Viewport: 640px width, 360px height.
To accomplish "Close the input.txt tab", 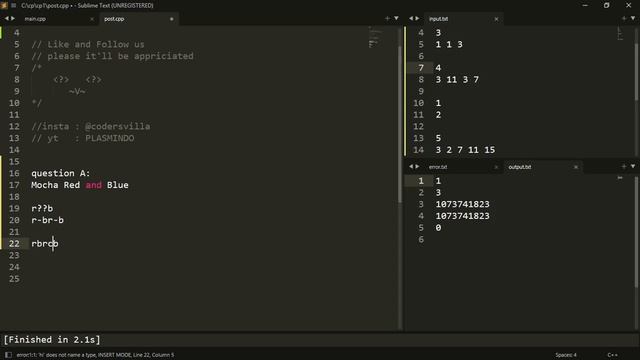I will tap(496, 19).
